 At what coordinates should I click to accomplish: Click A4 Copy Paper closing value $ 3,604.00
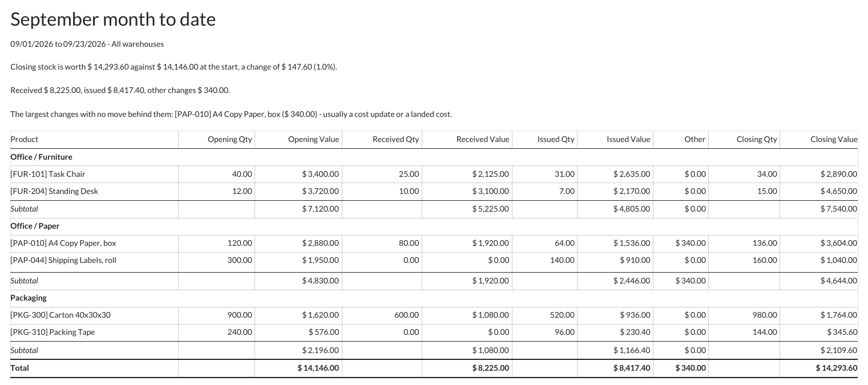point(838,243)
